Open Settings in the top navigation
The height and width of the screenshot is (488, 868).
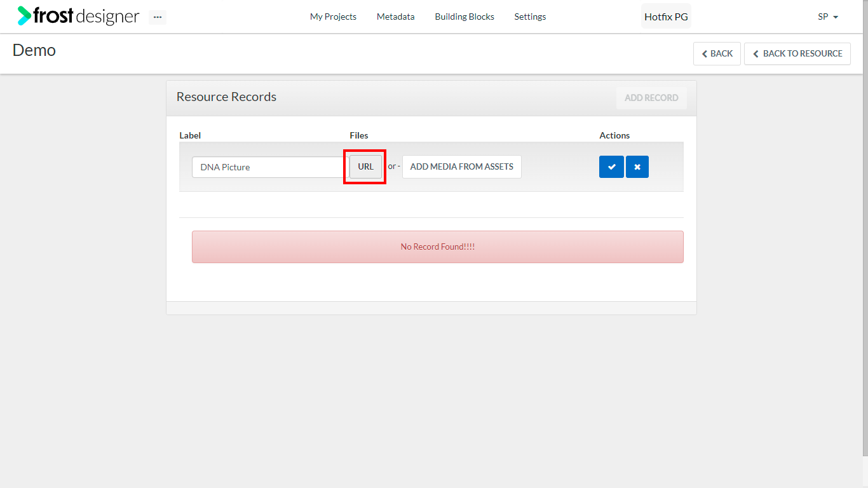pos(530,17)
